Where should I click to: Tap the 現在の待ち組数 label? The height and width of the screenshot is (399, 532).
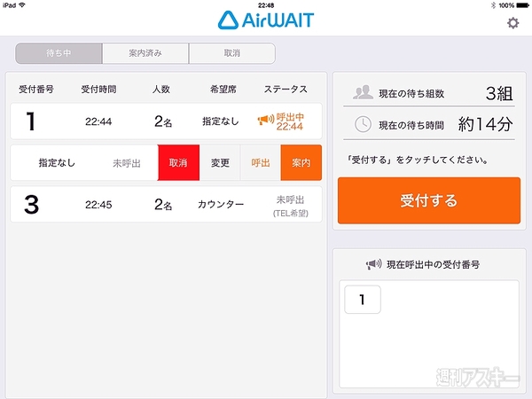click(411, 93)
